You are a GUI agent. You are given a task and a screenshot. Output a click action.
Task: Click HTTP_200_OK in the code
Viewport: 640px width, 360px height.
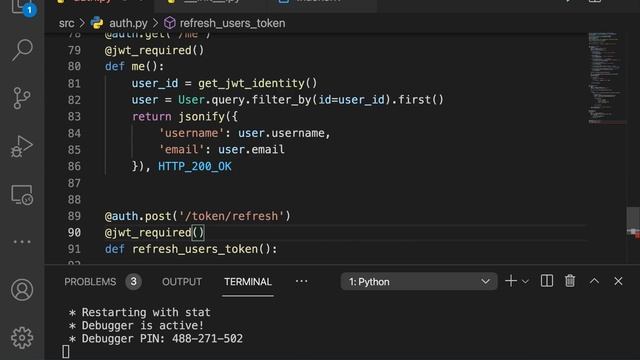pyautogui.click(x=195, y=167)
